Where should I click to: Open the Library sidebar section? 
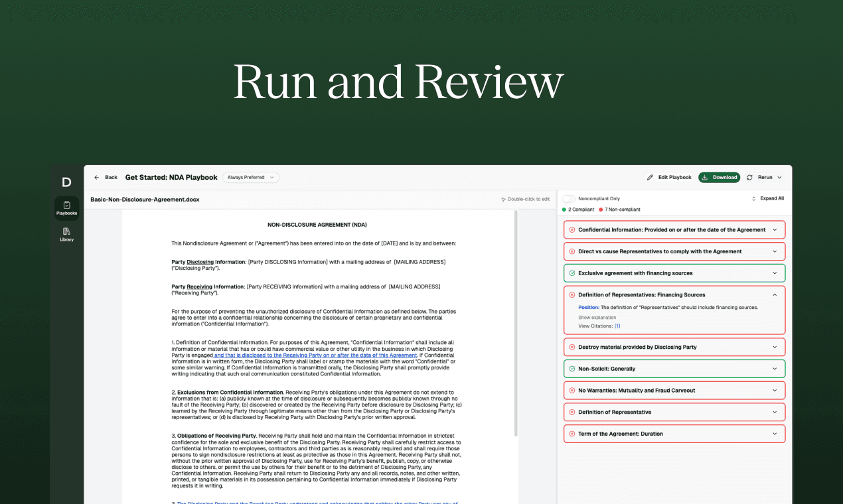[66, 234]
